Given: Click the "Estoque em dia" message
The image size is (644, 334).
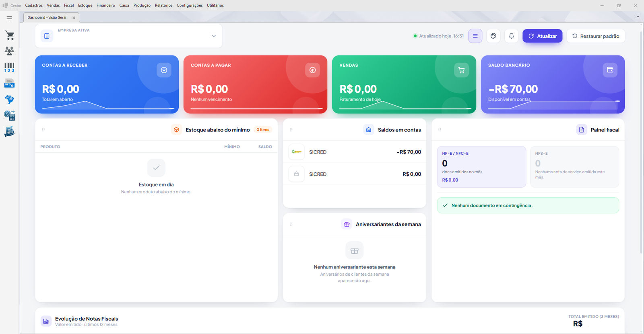Looking at the screenshot, I should coord(156,184).
